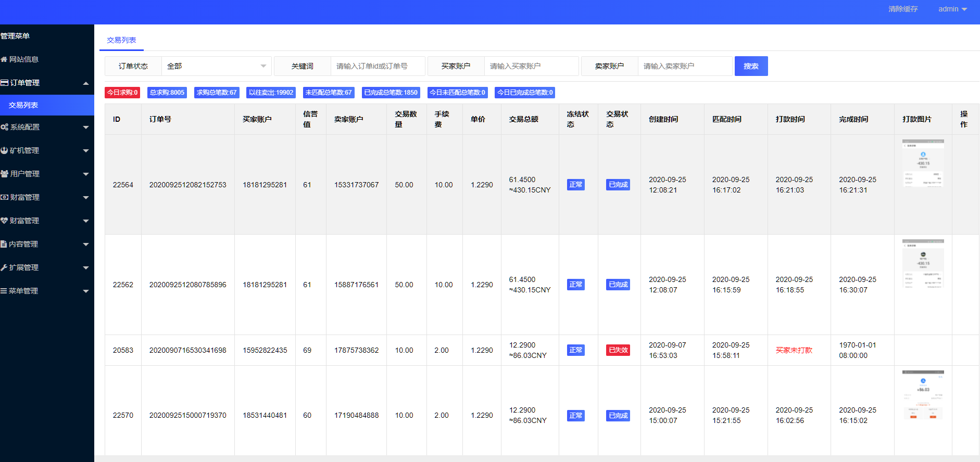Select the 交易列表 sidebar menu item

pos(23,105)
